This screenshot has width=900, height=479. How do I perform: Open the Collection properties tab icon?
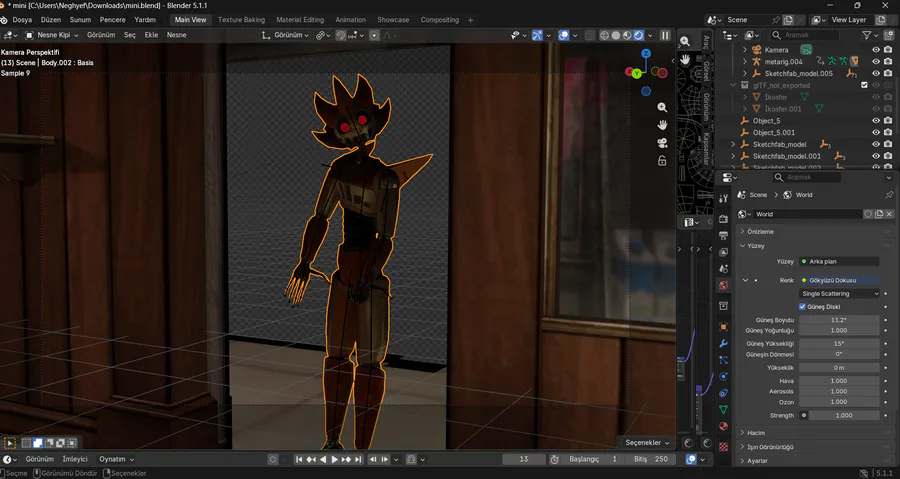tap(723, 306)
